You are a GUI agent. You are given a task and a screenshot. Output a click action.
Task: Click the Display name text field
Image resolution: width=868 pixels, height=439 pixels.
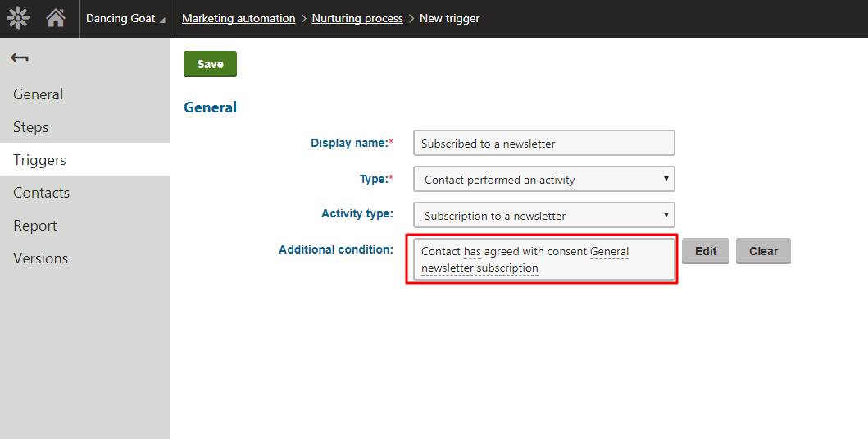pos(544,143)
